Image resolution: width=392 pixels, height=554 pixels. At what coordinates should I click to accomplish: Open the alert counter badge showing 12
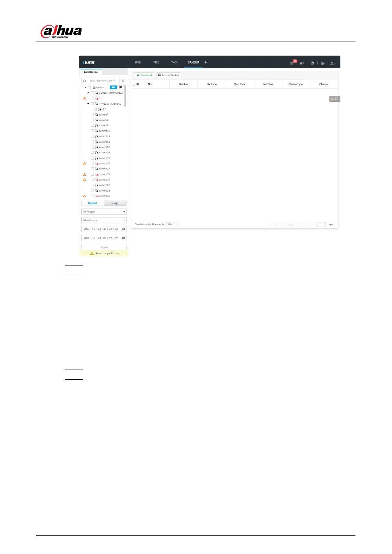point(334,99)
